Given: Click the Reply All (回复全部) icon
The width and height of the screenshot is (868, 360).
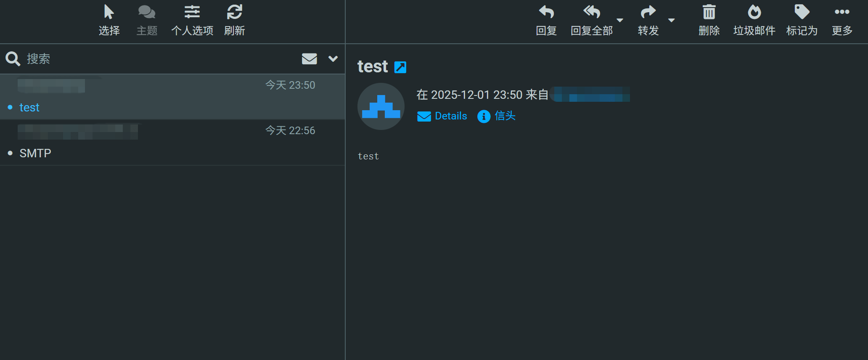Looking at the screenshot, I should [x=591, y=13].
